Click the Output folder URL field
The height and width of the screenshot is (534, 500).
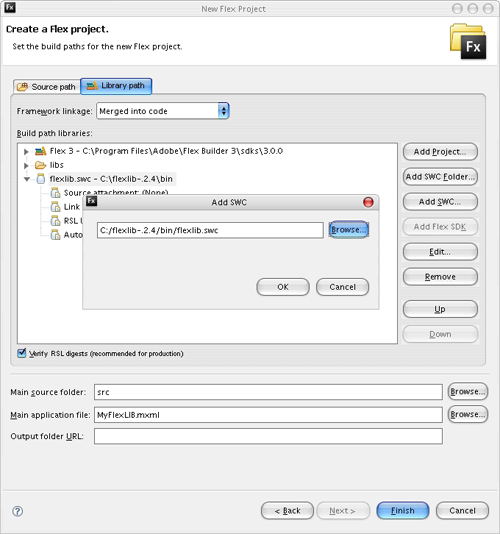coord(268,436)
